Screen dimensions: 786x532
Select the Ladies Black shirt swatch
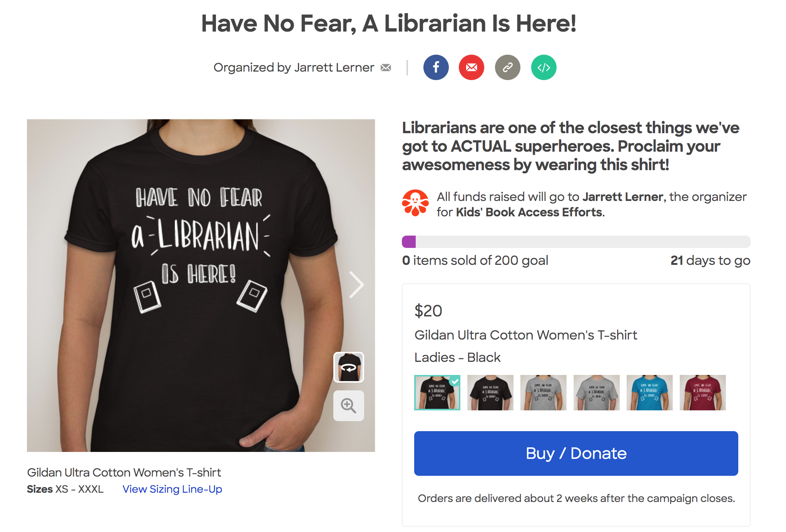(437, 392)
